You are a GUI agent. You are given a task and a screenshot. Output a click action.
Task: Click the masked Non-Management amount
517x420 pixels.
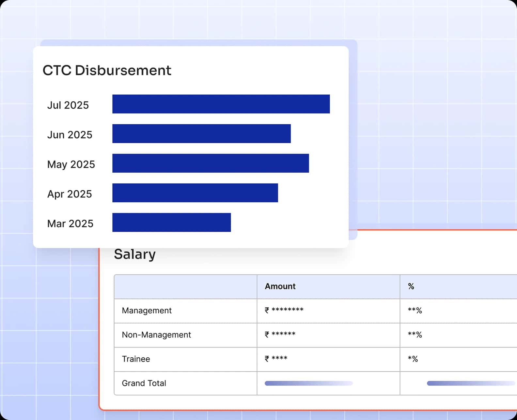pyautogui.click(x=280, y=334)
